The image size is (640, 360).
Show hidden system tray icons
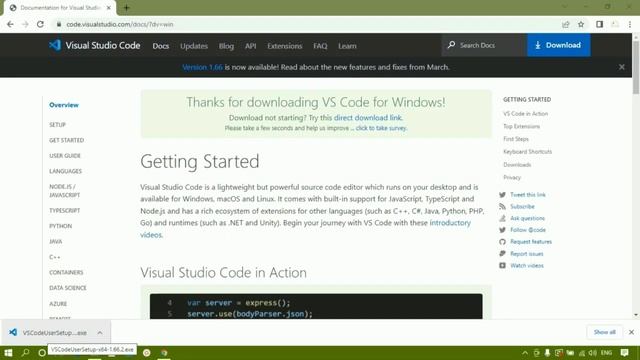coord(525,353)
